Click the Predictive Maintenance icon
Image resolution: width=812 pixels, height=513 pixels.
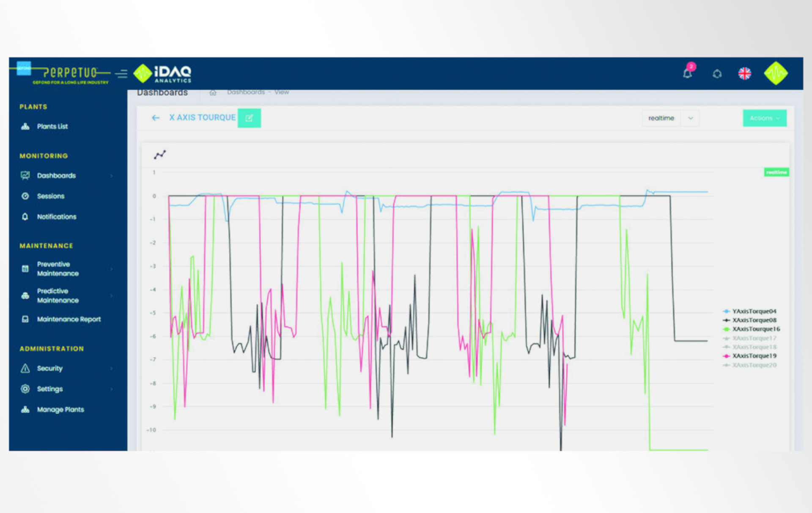pos(25,295)
